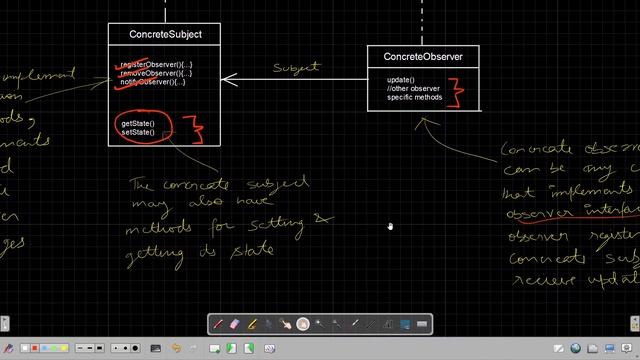640x360 pixels.
Task: Click the setState() method text
Action: coord(138,132)
